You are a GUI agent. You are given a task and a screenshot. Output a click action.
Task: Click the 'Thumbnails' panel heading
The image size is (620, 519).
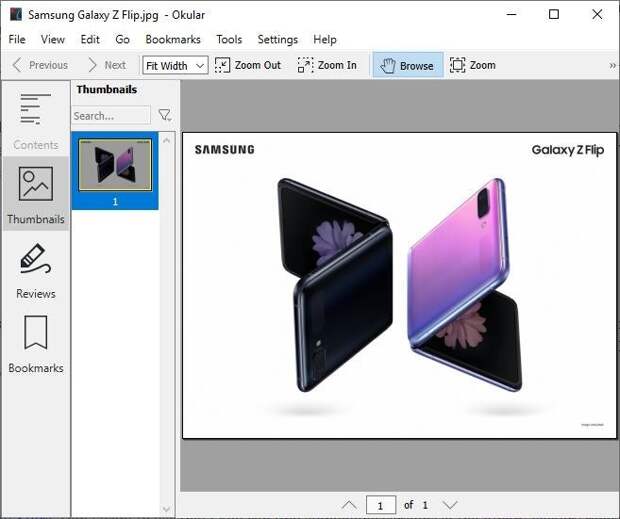[107, 89]
